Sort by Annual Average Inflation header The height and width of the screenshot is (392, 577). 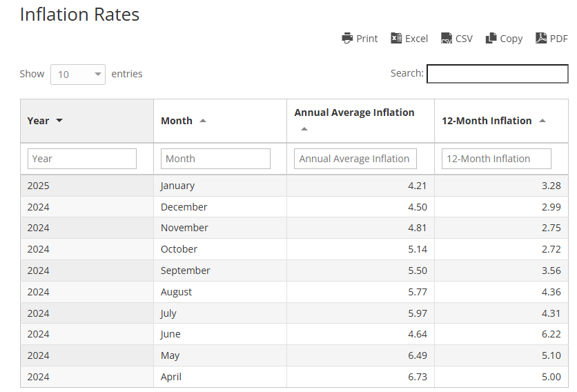coord(360,121)
